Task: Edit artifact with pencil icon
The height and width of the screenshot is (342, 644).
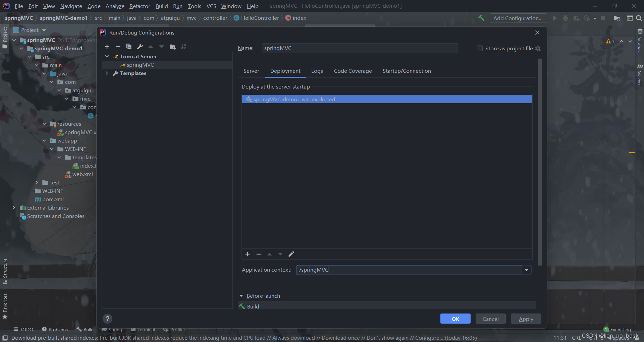Action: (x=291, y=254)
